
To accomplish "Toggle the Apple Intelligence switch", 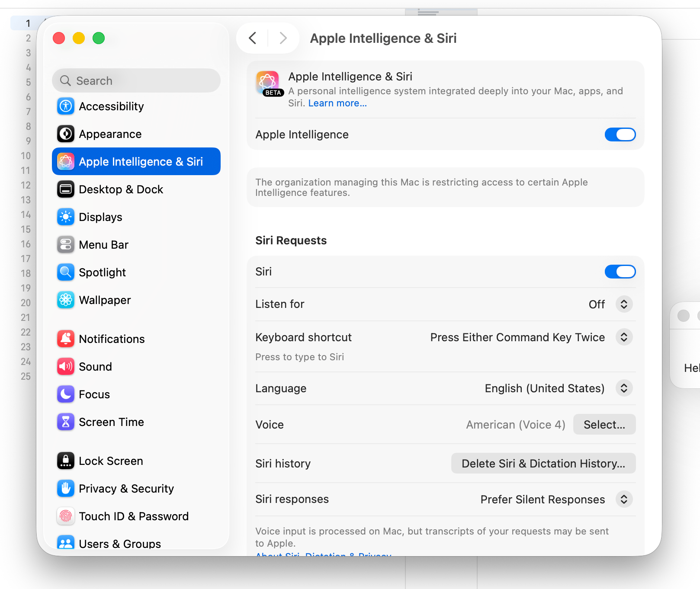I will point(620,134).
